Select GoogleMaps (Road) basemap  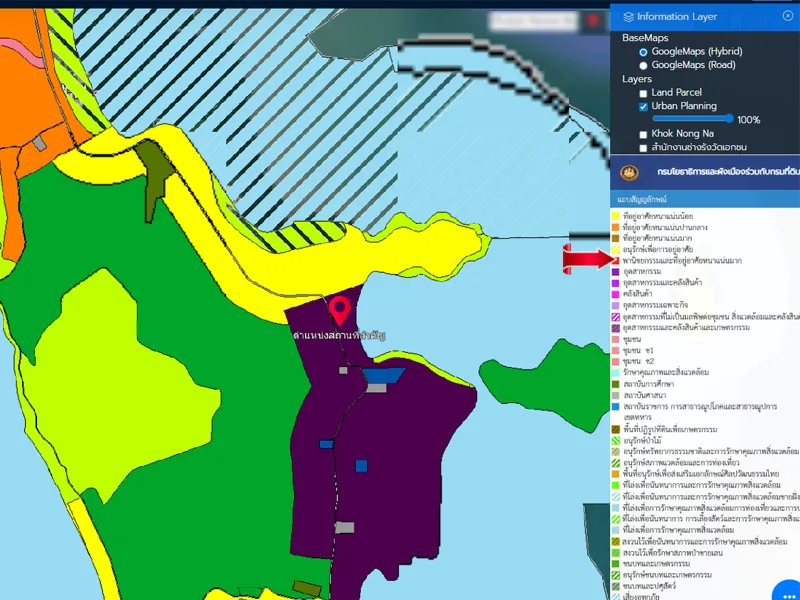643,65
